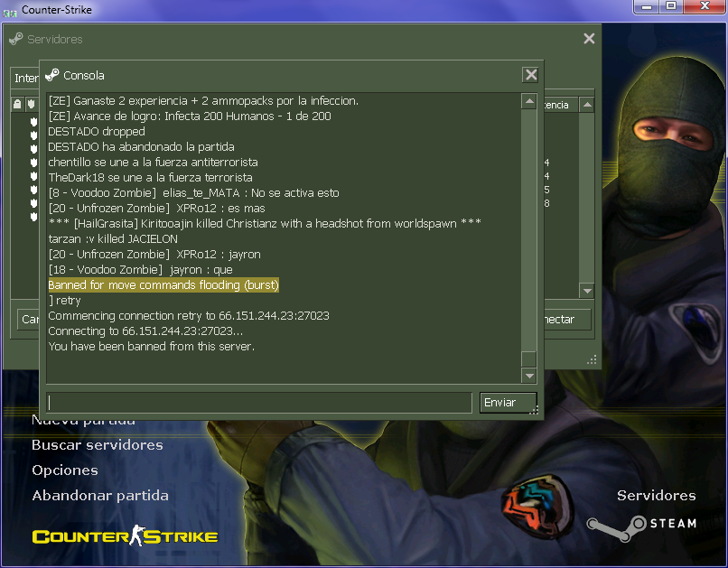
Task: Click Servidores list scrollbar up arrow
Action: coord(587,105)
